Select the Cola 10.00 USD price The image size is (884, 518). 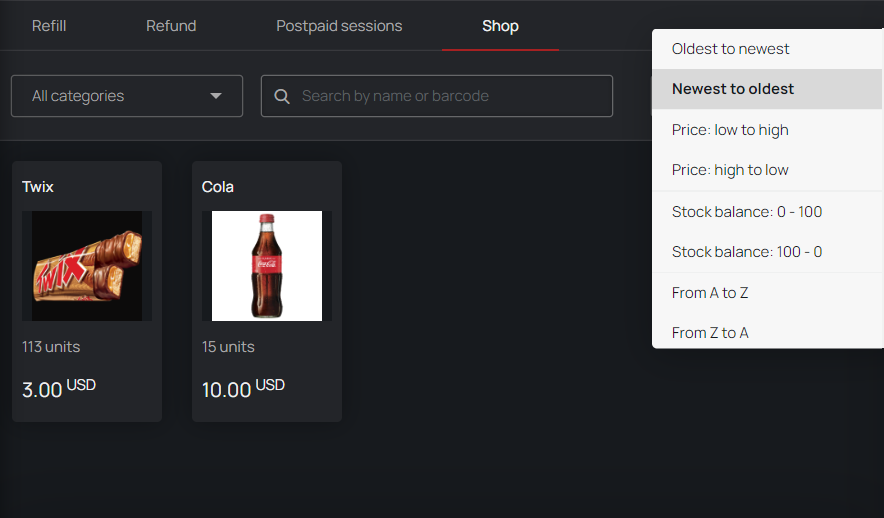pos(244,389)
